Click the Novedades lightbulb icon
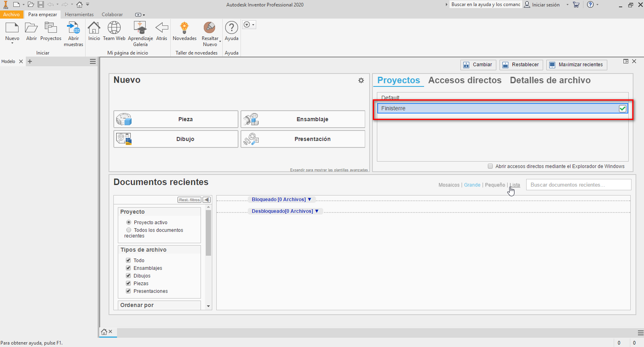This screenshot has width=644, height=347. coord(184,28)
